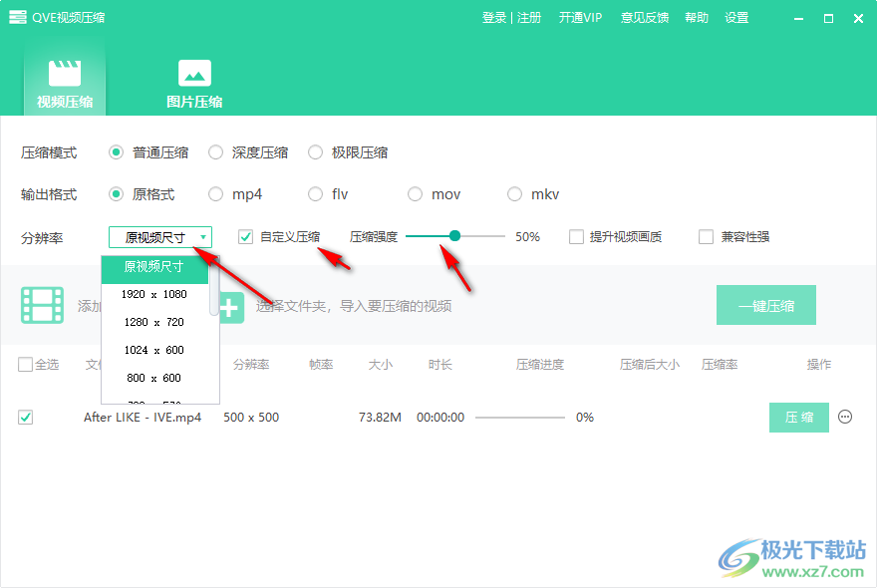Pick 1280 x 720 resolution option

(154, 322)
